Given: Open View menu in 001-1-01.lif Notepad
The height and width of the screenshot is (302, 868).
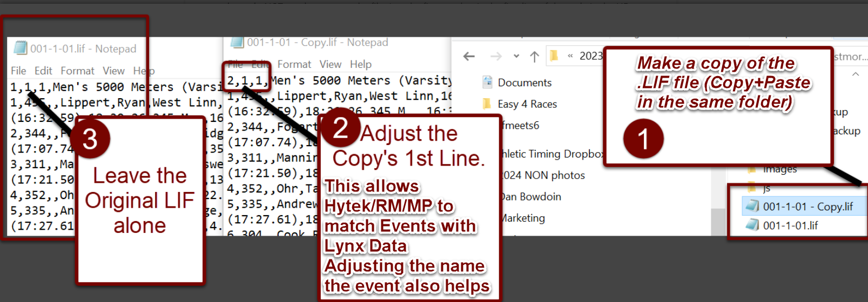Looking at the screenshot, I should tap(113, 71).
